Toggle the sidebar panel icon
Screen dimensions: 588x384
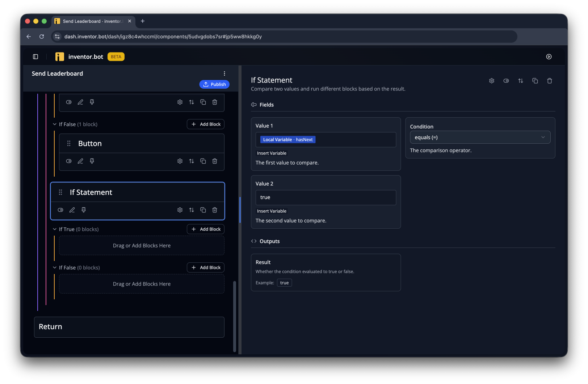click(x=35, y=56)
